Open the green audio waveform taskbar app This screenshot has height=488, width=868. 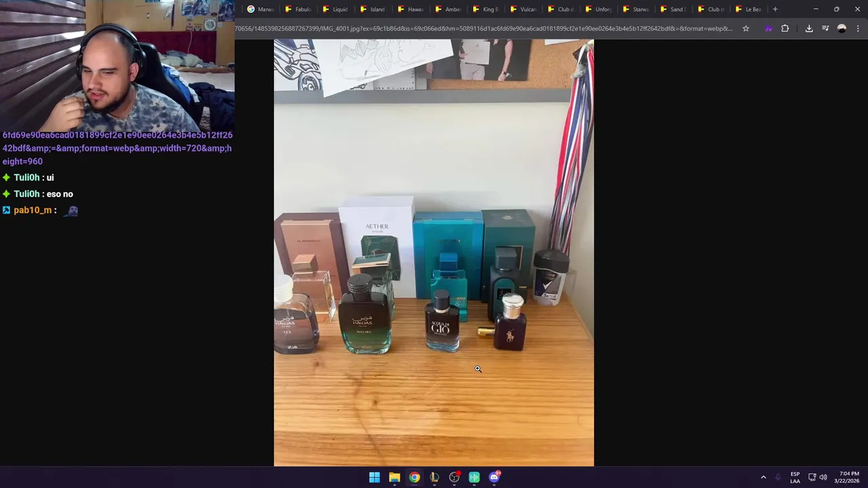474,477
